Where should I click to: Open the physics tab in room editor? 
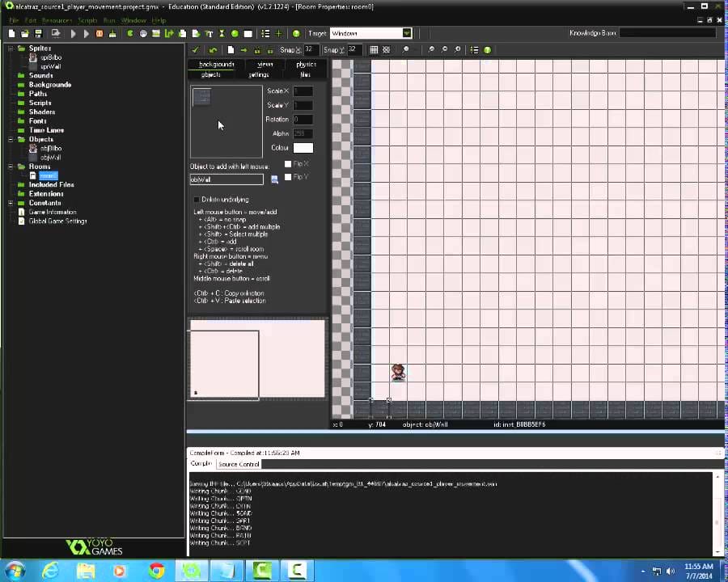point(305,65)
